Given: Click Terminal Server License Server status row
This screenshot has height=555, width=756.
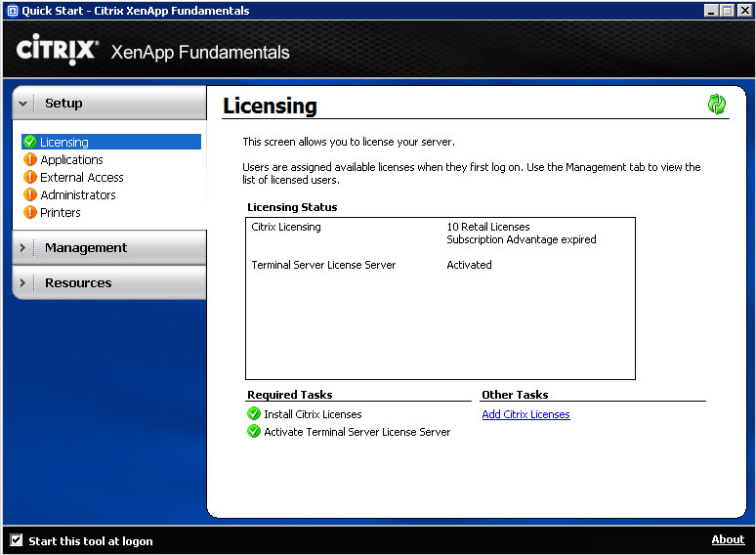Looking at the screenshot, I should coord(323,265).
